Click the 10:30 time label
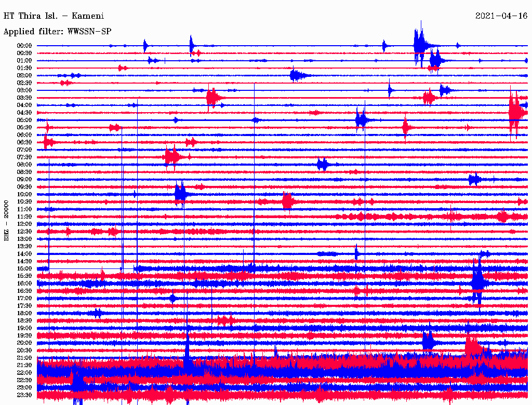This screenshot has width=532, height=405. tap(24, 202)
